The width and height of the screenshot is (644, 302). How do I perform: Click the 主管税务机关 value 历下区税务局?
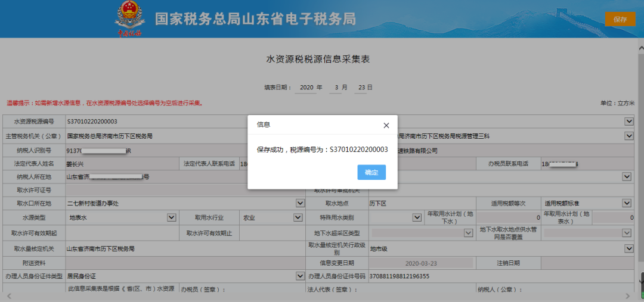tap(110, 136)
